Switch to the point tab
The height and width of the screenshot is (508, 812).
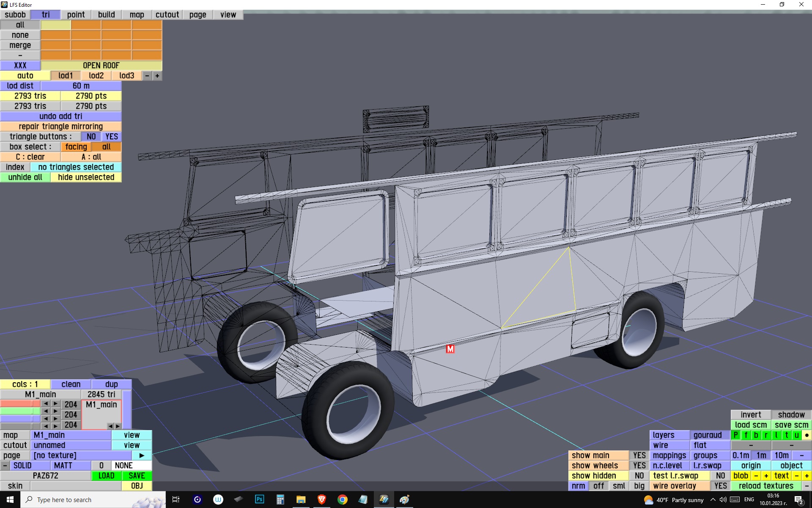click(x=76, y=15)
